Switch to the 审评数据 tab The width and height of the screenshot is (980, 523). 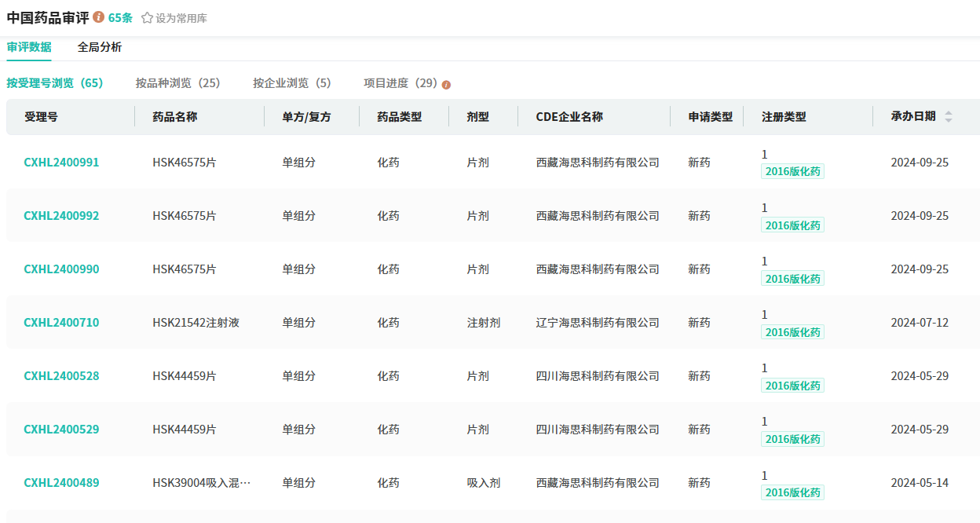pos(29,47)
